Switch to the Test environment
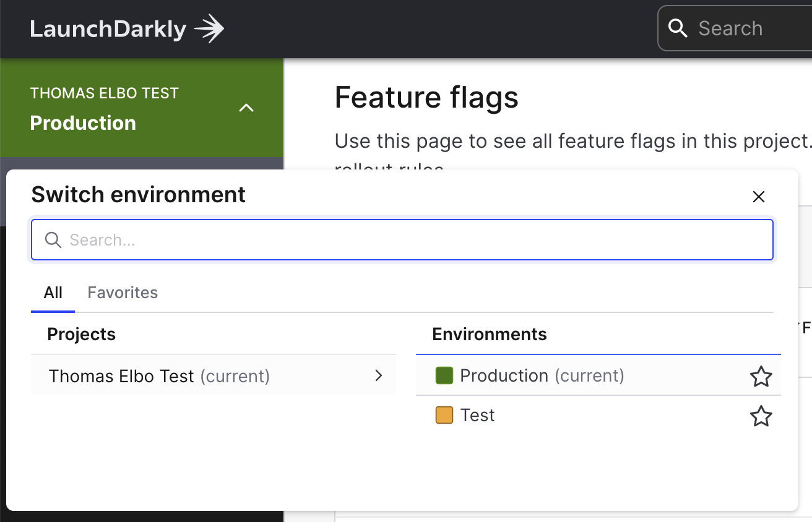812x522 pixels. coord(598,415)
